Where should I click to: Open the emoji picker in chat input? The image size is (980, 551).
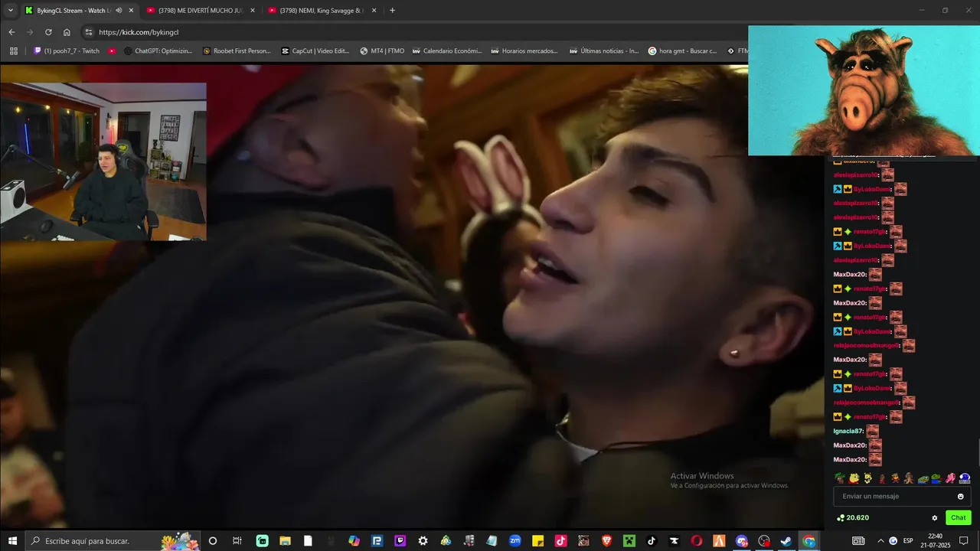(x=961, y=497)
